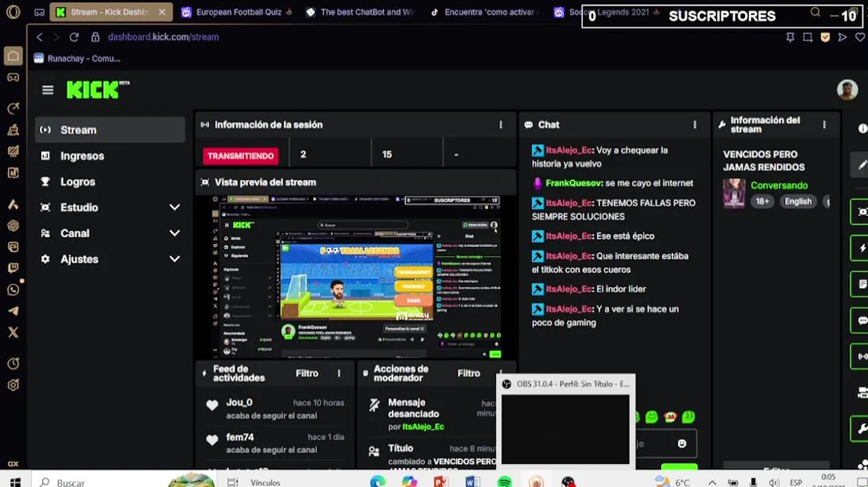This screenshot has width=868, height=487.
Task: Switch to The best ChatBot tab
Action: click(360, 12)
